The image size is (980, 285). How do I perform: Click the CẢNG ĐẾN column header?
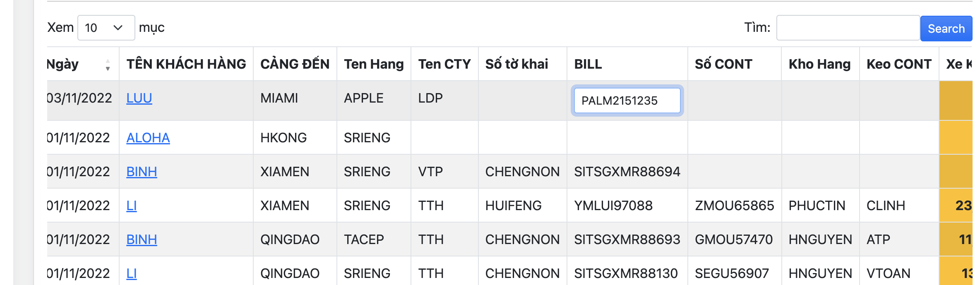pyautogui.click(x=295, y=64)
